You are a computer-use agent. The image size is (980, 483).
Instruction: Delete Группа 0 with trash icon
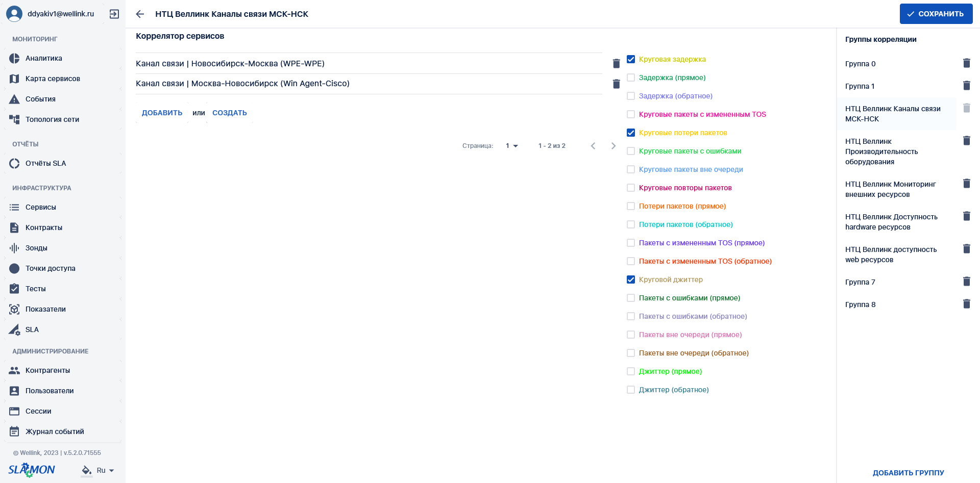(x=966, y=63)
